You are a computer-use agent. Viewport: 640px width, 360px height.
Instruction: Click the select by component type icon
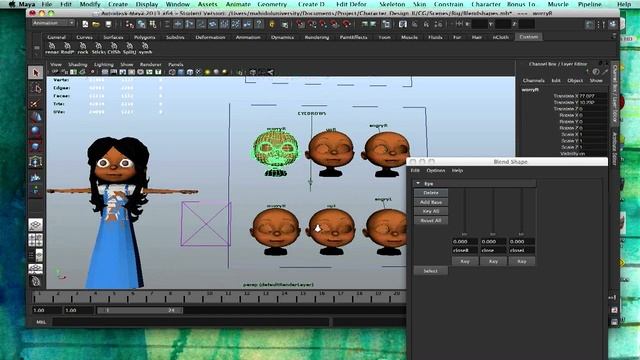[x=153, y=24]
